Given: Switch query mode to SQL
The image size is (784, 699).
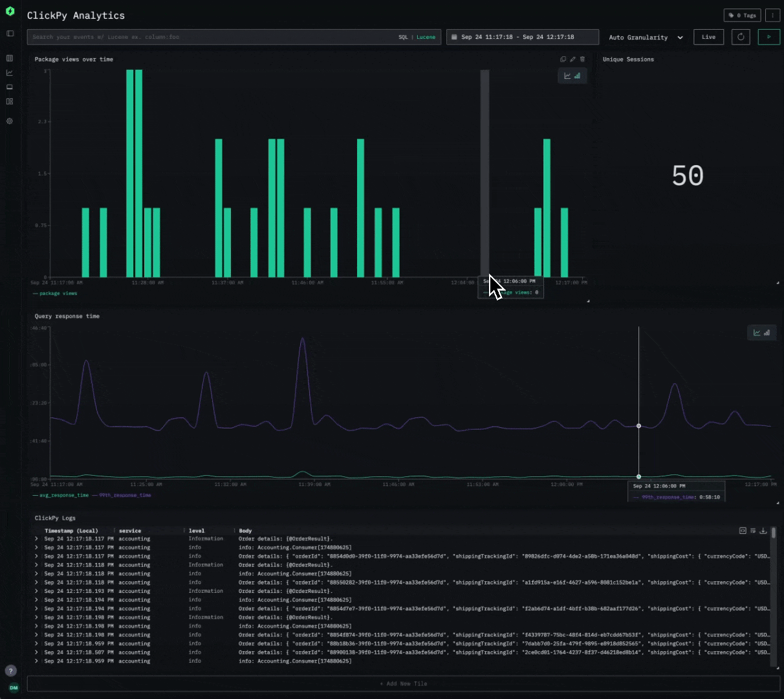Looking at the screenshot, I should [404, 37].
